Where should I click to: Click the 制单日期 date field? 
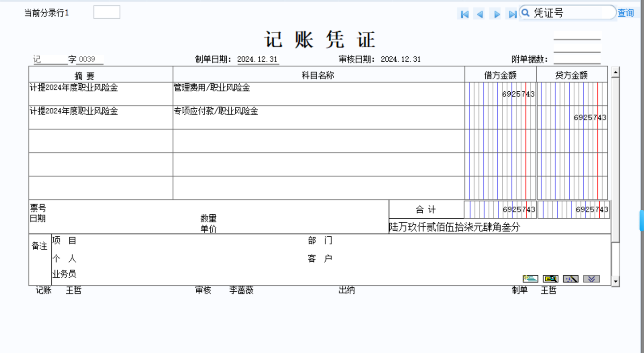[x=258, y=60]
